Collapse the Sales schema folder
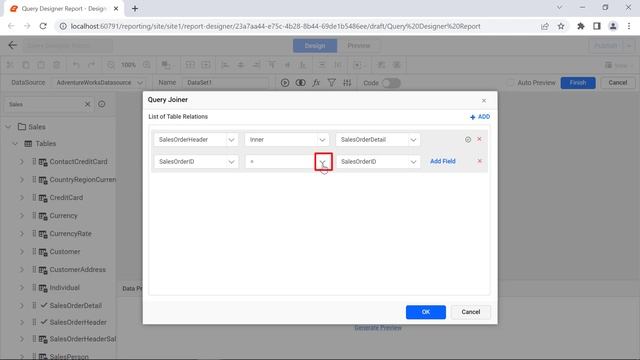640x360 pixels. coord(8,127)
